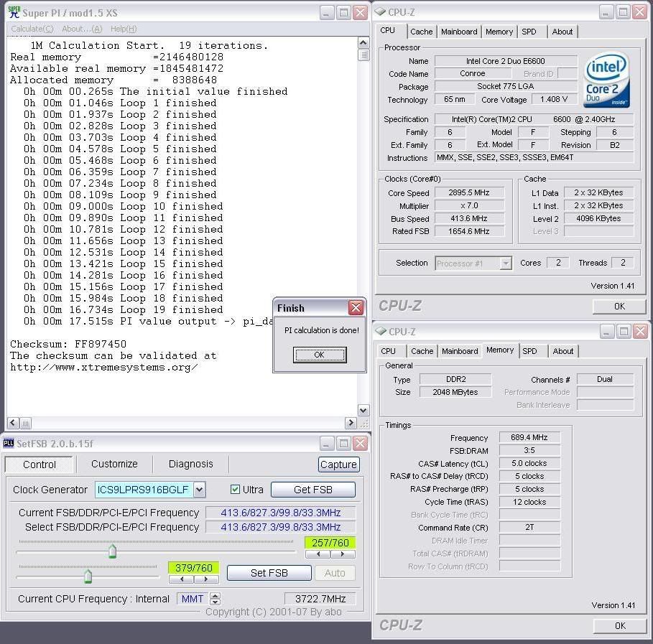Screen dimensions: 653x644
Task: Toggle the Ultra checkbox in SetFSB
Action: (235, 490)
